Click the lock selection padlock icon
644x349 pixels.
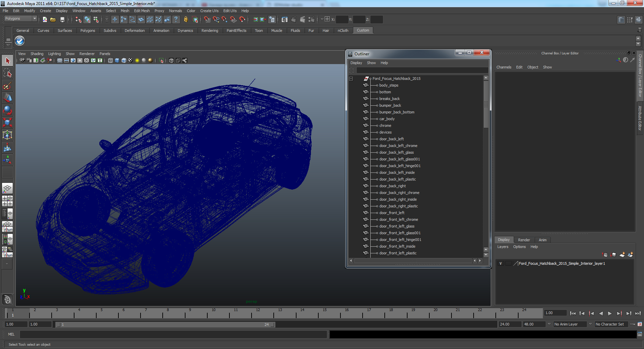[185, 19]
